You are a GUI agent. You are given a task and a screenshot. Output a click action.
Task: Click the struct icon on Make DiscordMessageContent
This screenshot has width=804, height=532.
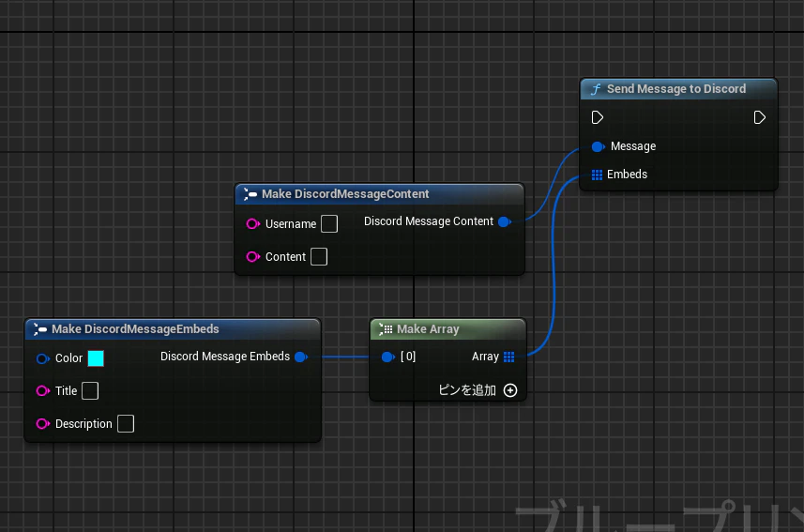click(x=250, y=194)
